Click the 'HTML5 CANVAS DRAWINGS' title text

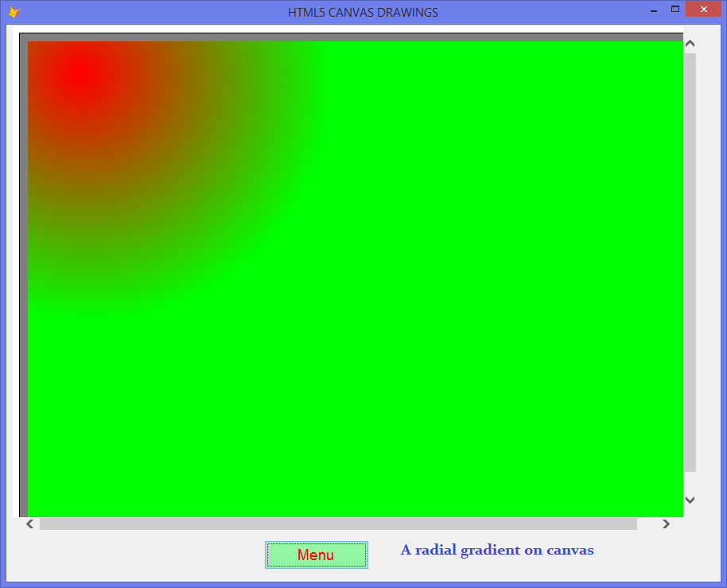(363, 12)
